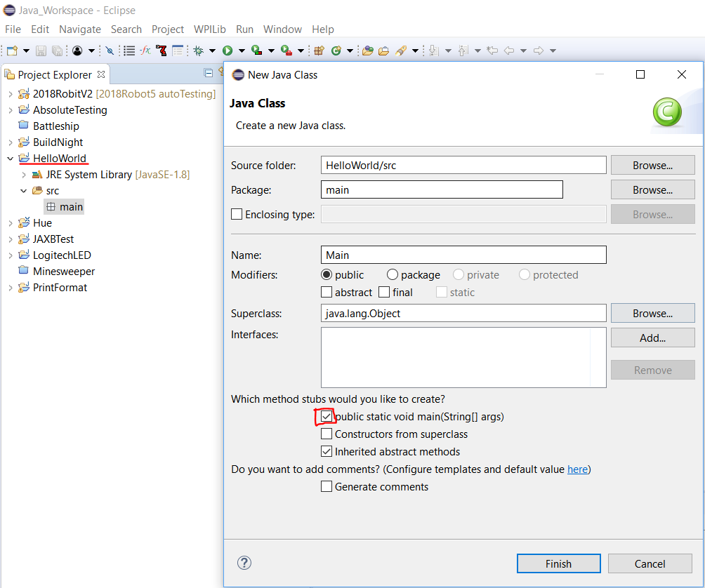Screen dimensions: 705x588
Task: Click the red fx toolbar icon
Action: coord(145,51)
